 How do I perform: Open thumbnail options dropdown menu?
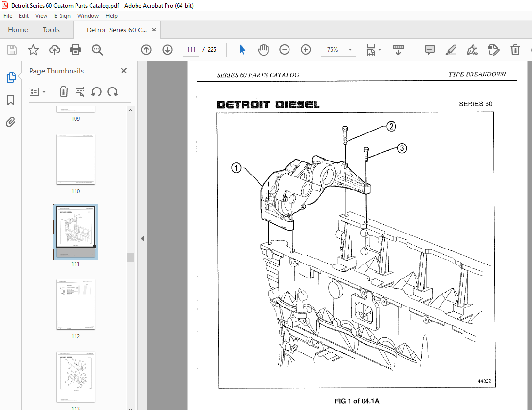37,91
